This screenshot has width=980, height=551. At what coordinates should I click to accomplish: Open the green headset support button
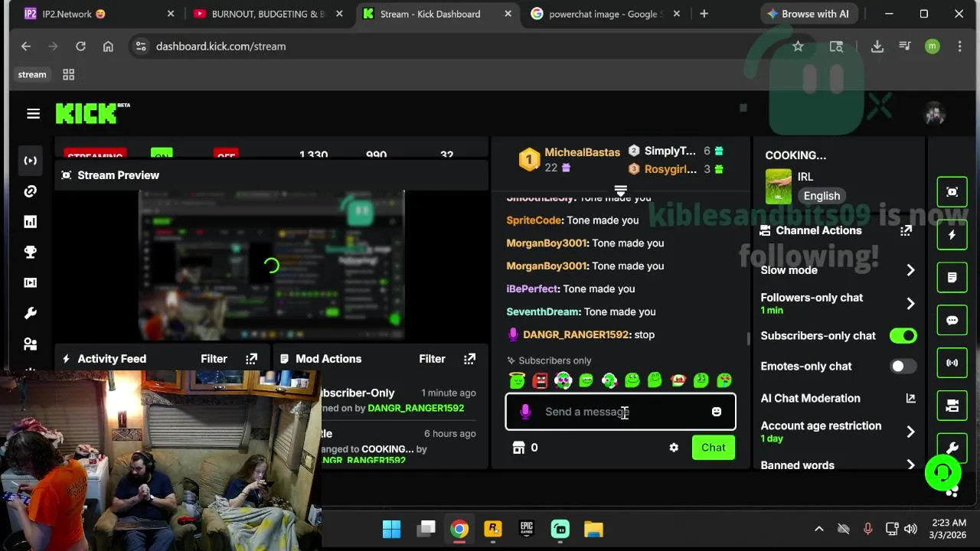pyautogui.click(x=942, y=472)
